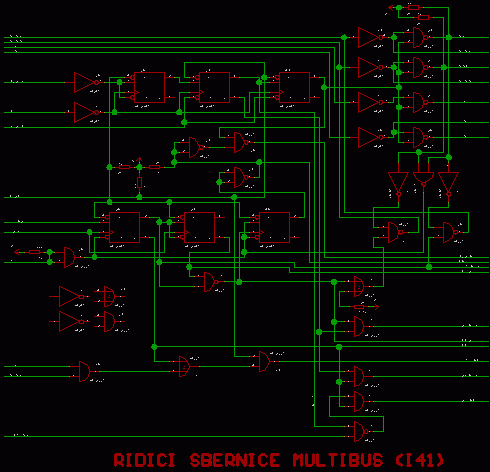490x472 pixels.
Task: Select the bottommost NAND gate at right
Action: point(361,431)
